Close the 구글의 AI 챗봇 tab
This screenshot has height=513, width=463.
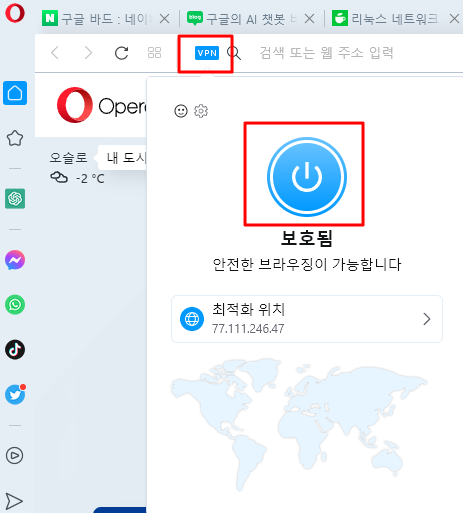click(309, 19)
